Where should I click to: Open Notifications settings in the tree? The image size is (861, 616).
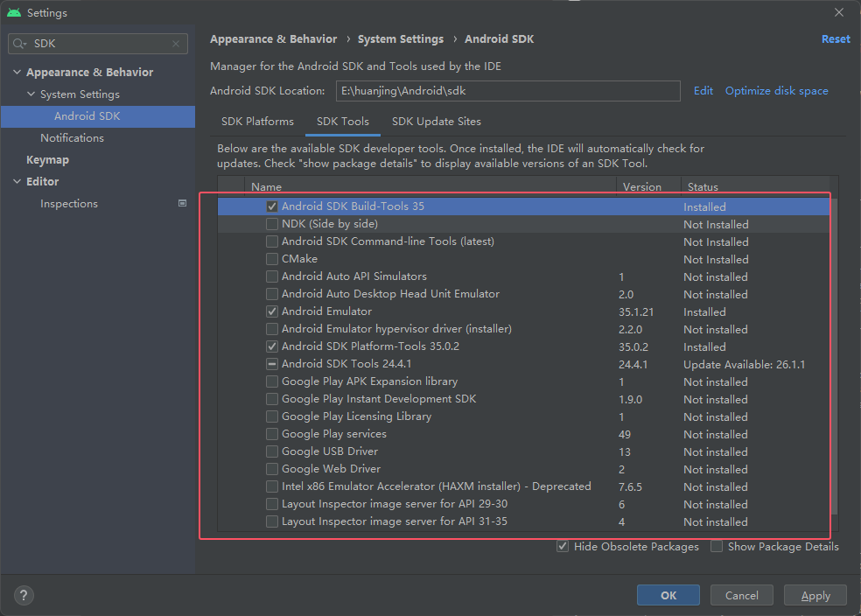tap(72, 137)
